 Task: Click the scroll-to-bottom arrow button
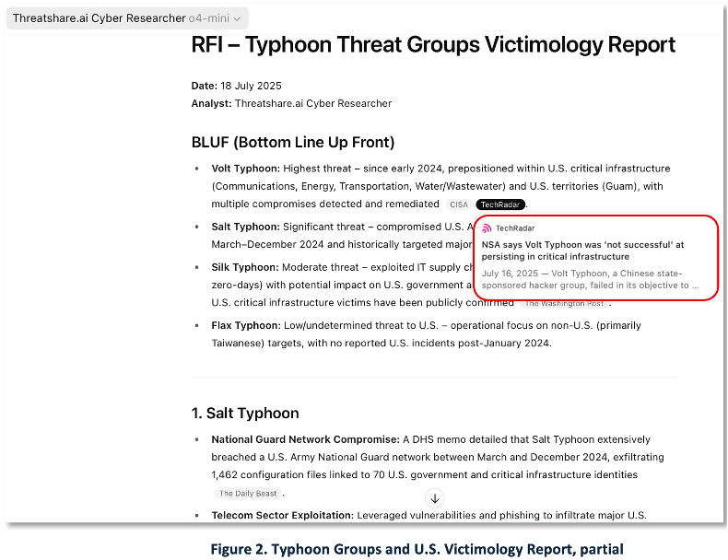click(x=435, y=498)
